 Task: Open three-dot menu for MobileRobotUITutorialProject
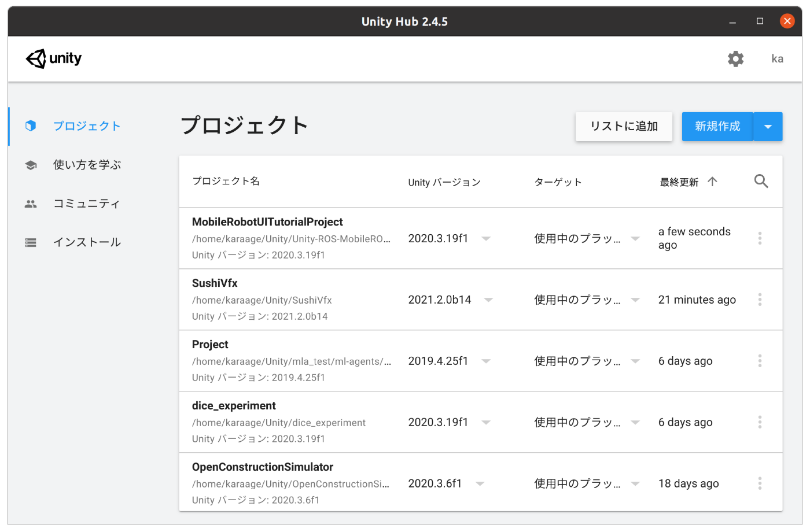pyautogui.click(x=760, y=238)
